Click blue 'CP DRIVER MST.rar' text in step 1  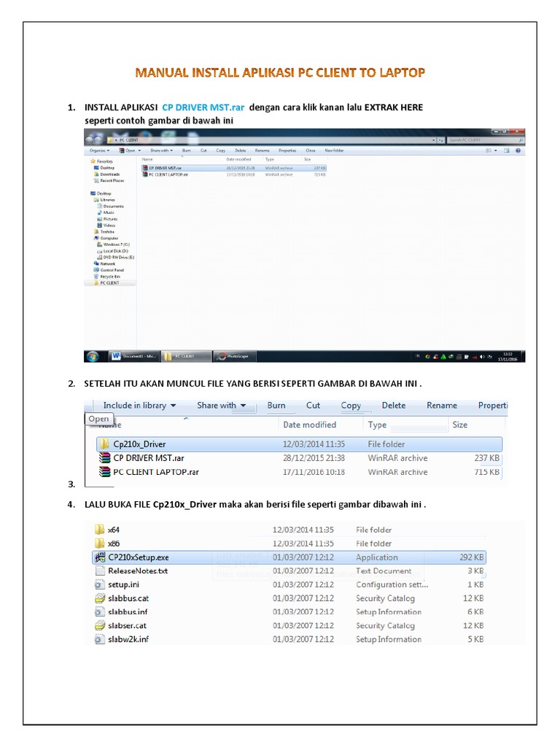click(203, 107)
